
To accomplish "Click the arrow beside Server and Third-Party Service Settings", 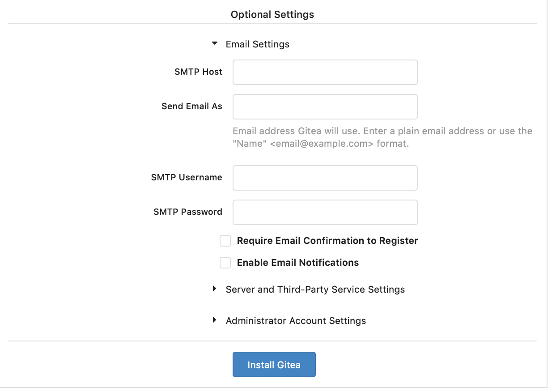I will click(215, 289).
